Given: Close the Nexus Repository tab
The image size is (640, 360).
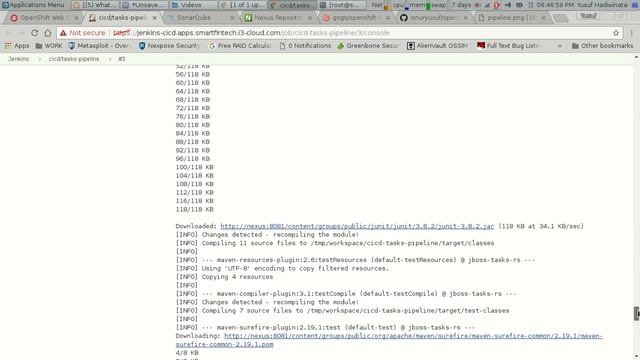Looking at the screenshot, I should tap(310, 18).
